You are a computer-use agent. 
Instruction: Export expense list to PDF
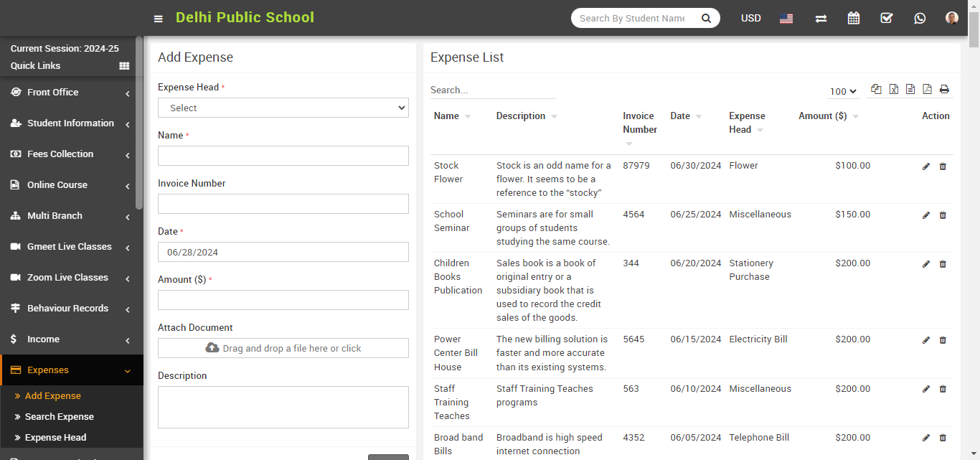927,90
